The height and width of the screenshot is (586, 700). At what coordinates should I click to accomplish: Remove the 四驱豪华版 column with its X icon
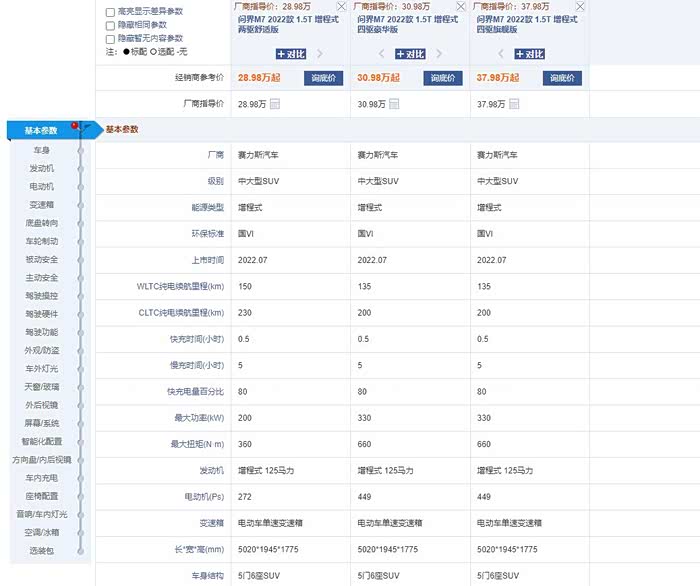pyautogui.click(x=461, y=6)
